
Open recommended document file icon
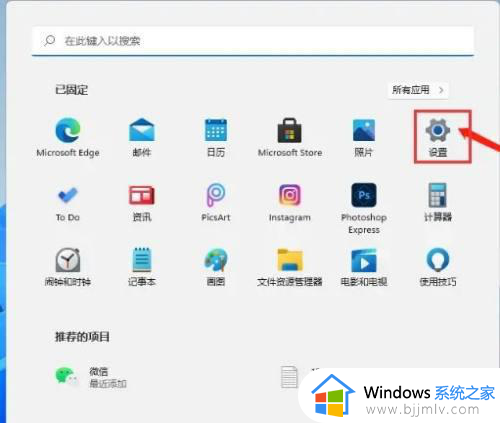coord(289,377)
